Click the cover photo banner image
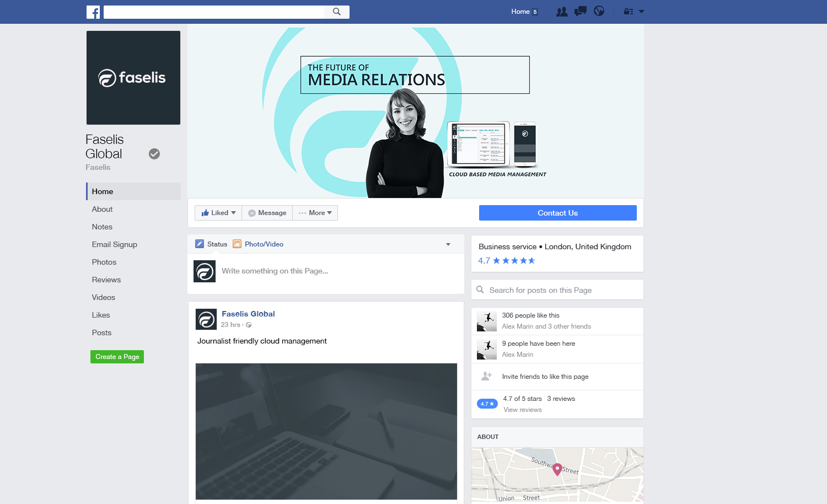Screen dimensions: 827x504 coord(416,111)
